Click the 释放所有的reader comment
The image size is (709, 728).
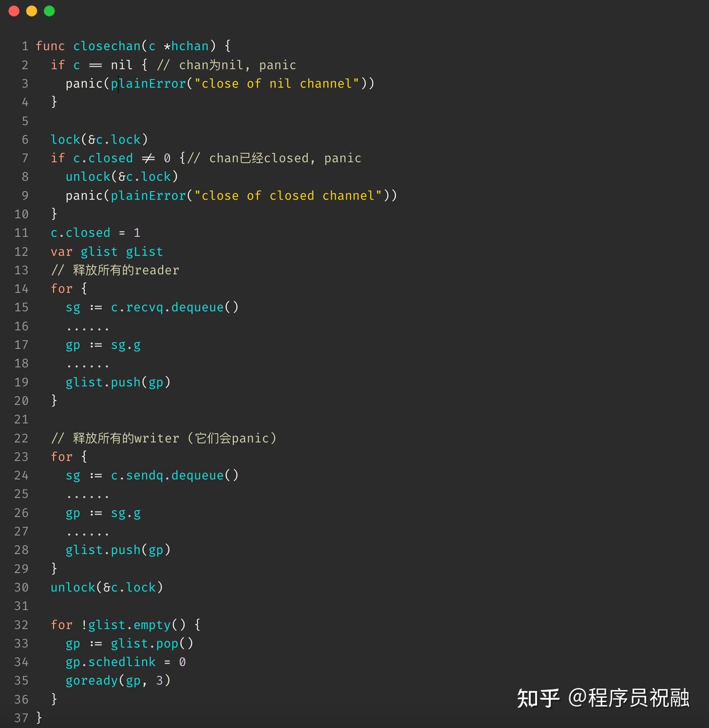115,270
